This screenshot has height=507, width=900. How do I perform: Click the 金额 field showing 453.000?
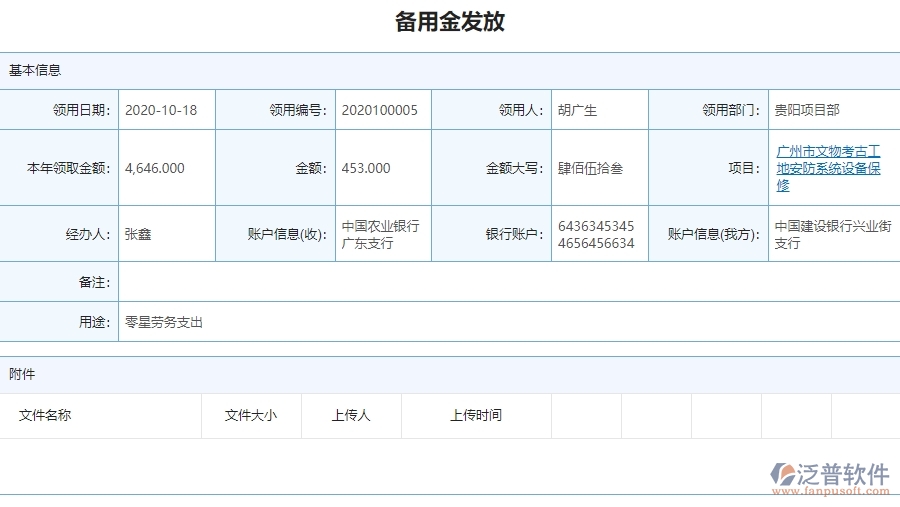[366, 168]
